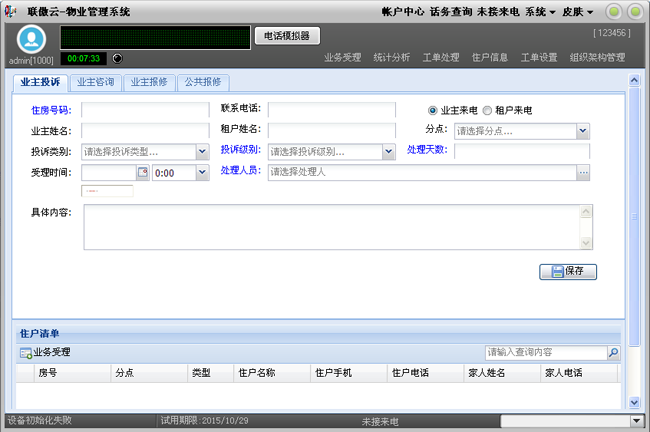Click the 房号 column header
Screen dimensions: 650x432
[x=72, y=373]
